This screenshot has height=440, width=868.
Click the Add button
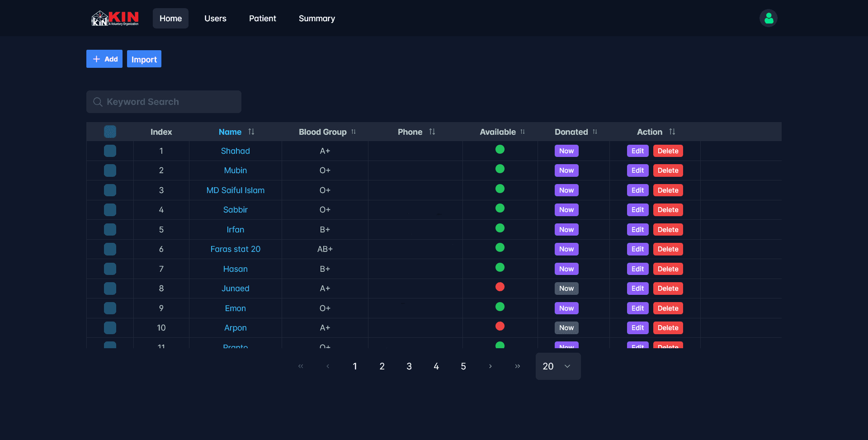pos(104,59)
